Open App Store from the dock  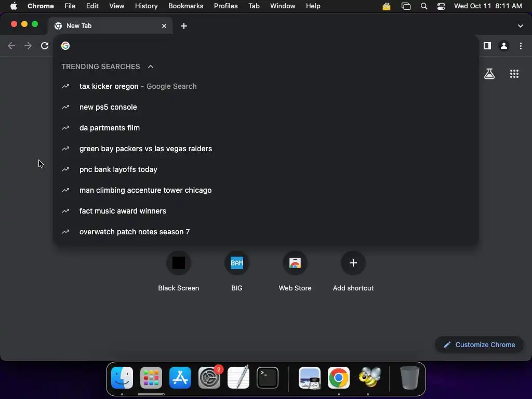point(180,378)
